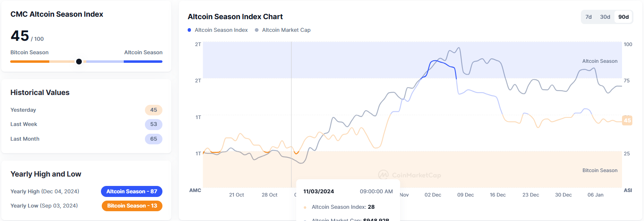Screen dimensions: 644x221
Task: Click the Yesterday value 45 pill
Action: point(153,110)
